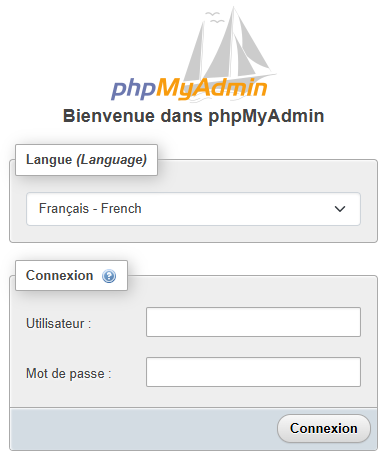The width and height of the screenshot is (388, 461).
Task: Click the "Mot de passe :" field label
Action: coord(69,374)
